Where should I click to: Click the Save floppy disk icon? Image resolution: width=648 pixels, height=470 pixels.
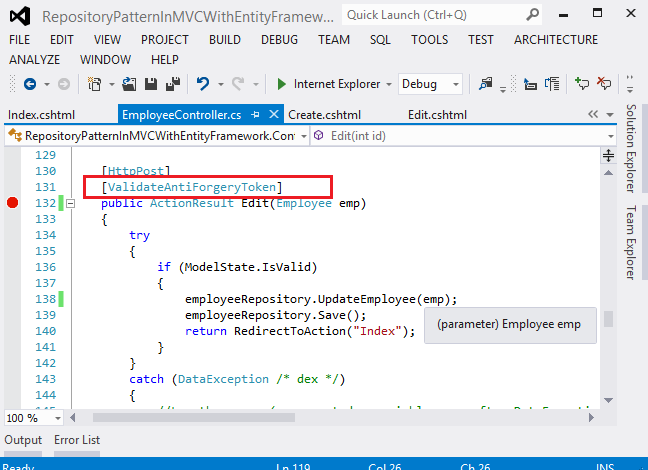click(151, 84)
